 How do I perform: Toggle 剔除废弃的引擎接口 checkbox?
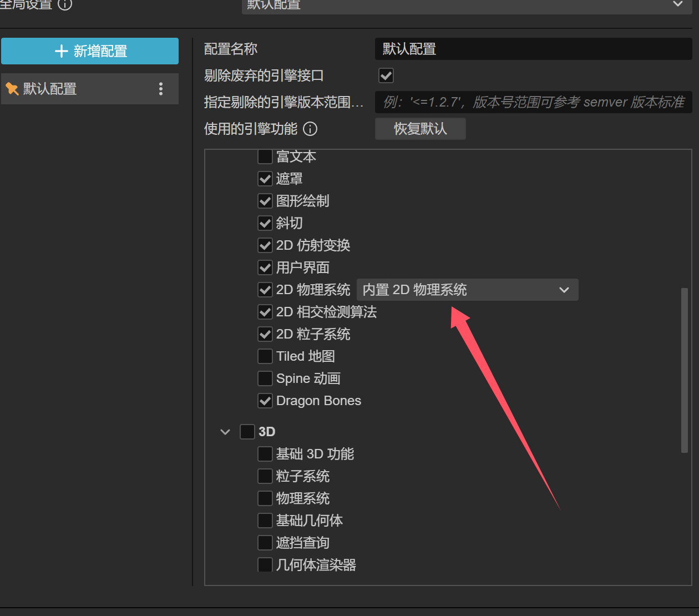pyautogui.click(x=386, y=75)
